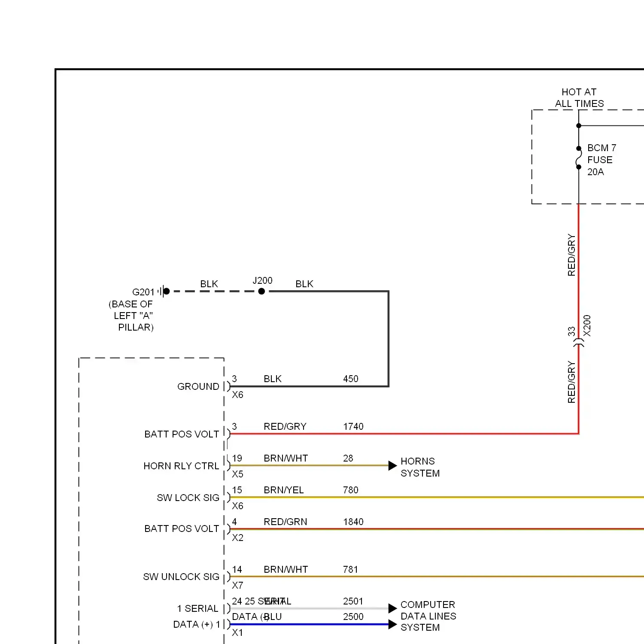
Task: Select the X7 connector label
Action: coord(237,585)
